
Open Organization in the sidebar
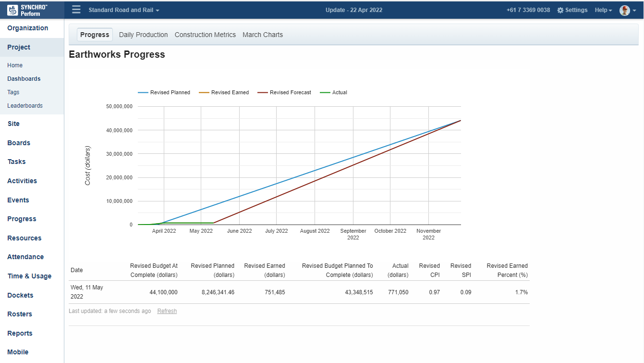pos(28,28)
